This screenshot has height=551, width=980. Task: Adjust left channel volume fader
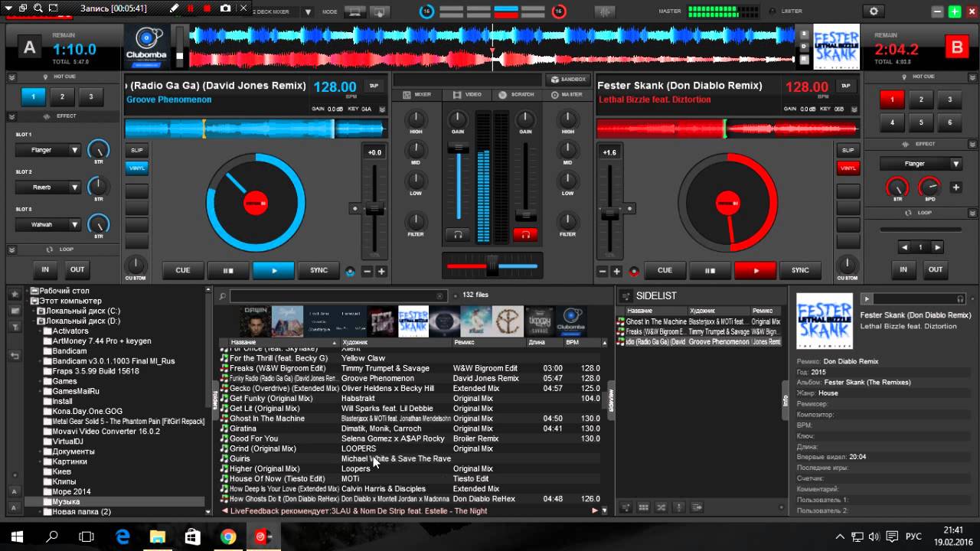458,148
